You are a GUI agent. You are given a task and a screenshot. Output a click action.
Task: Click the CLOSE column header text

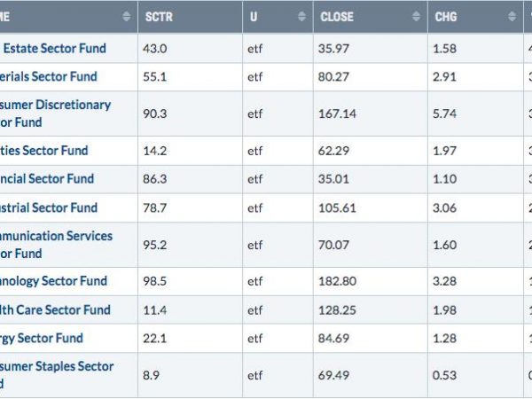pos(337,17)
